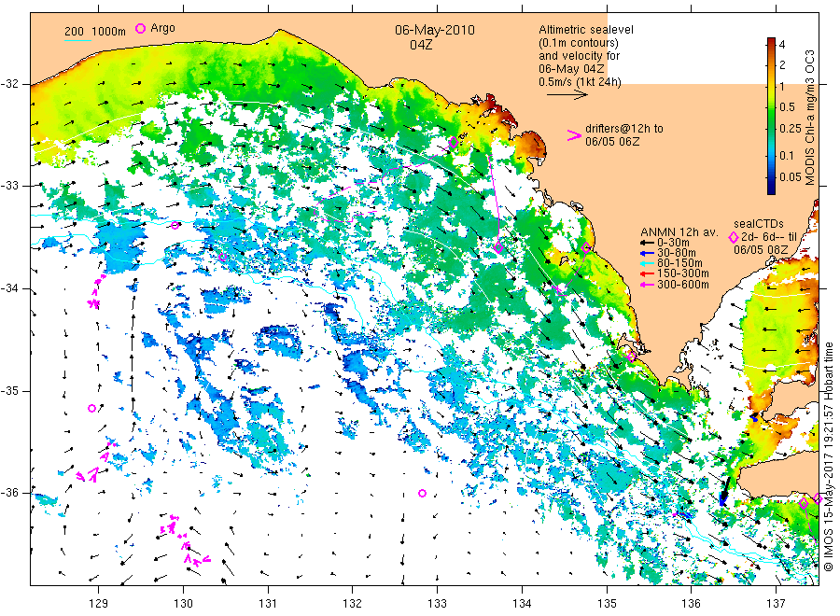Image resolution: width=840 pixels, height=616 pixels.
Task: Click the seal CTD diamond near 137.3°E, 36.1°S
Action: click(x=804, y=503)
